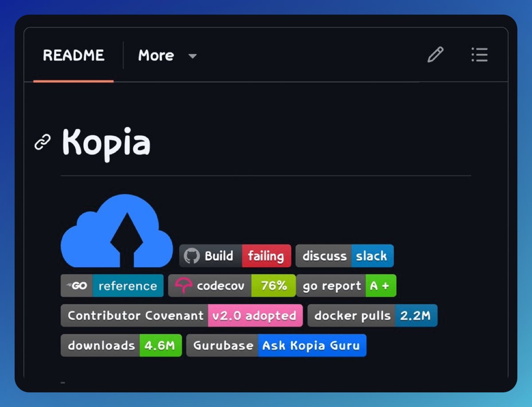Open the Gurubase Ask Kopia Guru badge
This screenshot has height=407, width=532.
[x=276, y=345]
